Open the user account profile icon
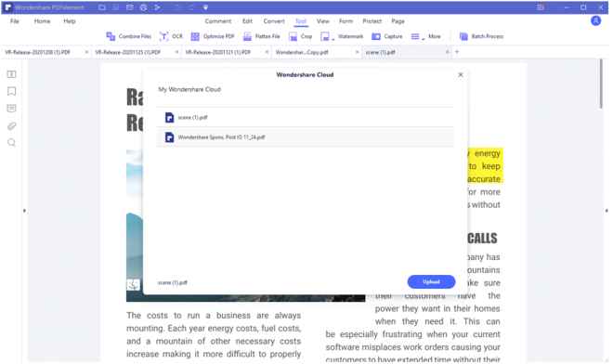This screenshot has height=364, width=613. click(595, 20)
